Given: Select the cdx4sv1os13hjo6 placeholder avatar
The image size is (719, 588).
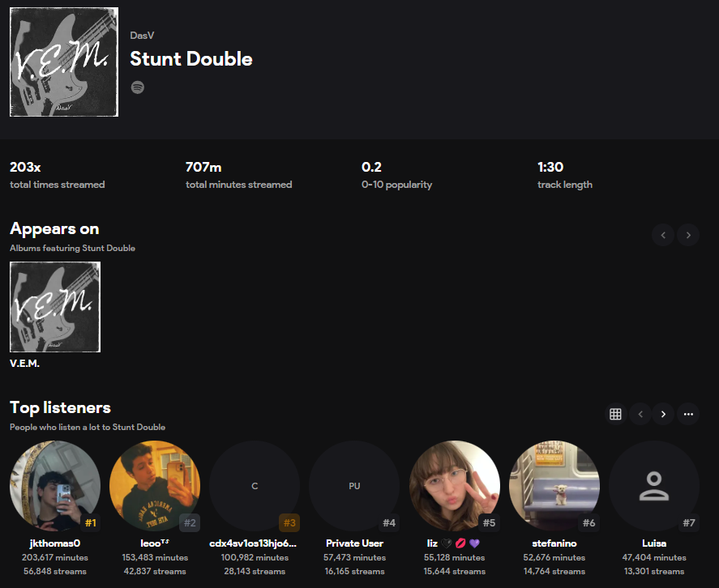Looking at the screenshot, I should (x=255, y=486).
